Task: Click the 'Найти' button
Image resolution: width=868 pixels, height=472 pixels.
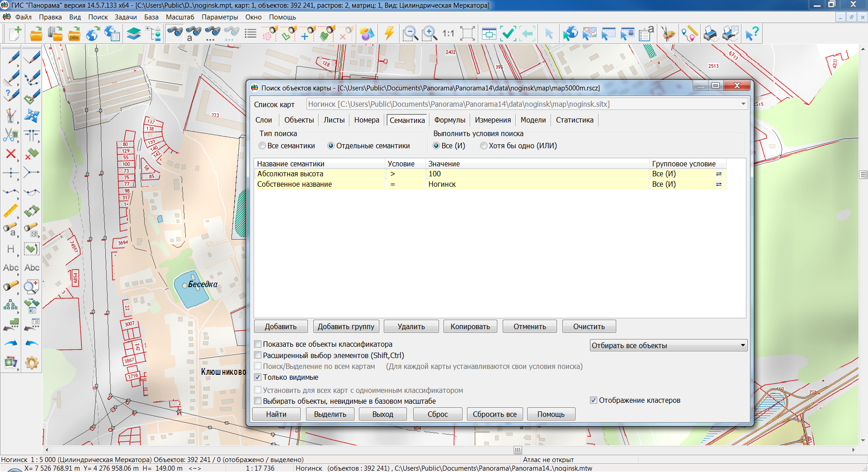Action: pos(276,414)
